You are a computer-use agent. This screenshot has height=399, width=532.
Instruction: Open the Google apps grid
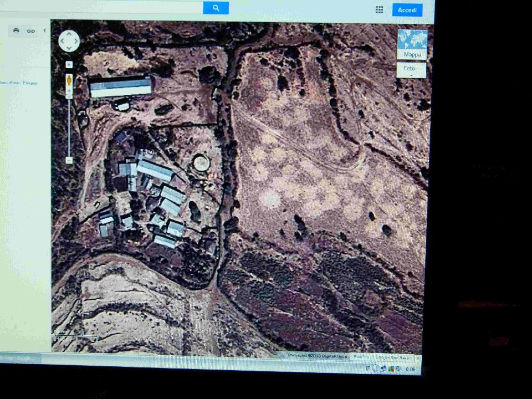tap(380, 9)
